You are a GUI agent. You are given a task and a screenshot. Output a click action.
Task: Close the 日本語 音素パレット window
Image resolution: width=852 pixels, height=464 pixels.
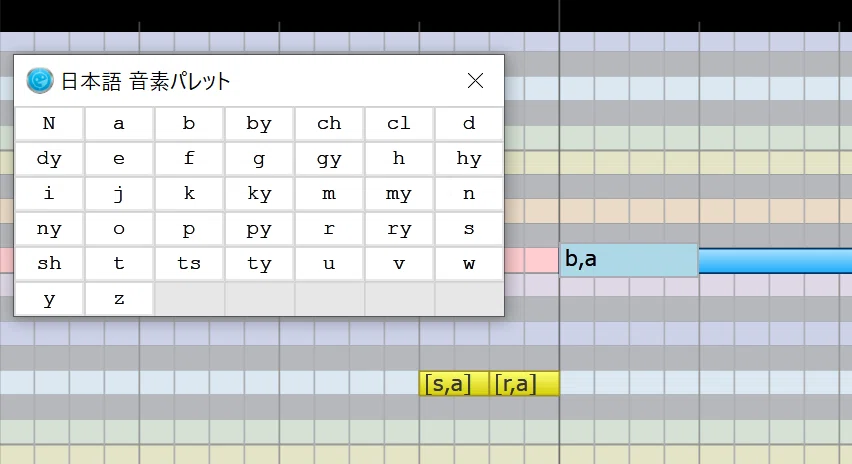(x=475, y=81)
